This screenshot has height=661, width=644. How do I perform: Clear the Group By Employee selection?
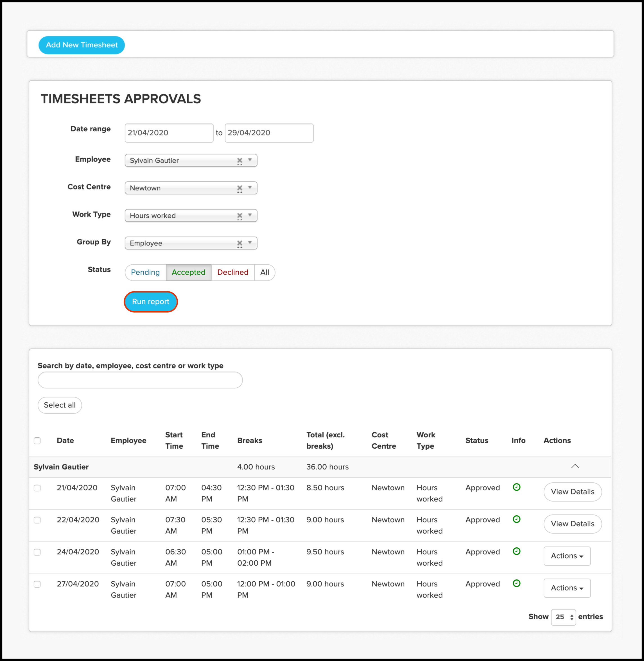tap(239, 243)
